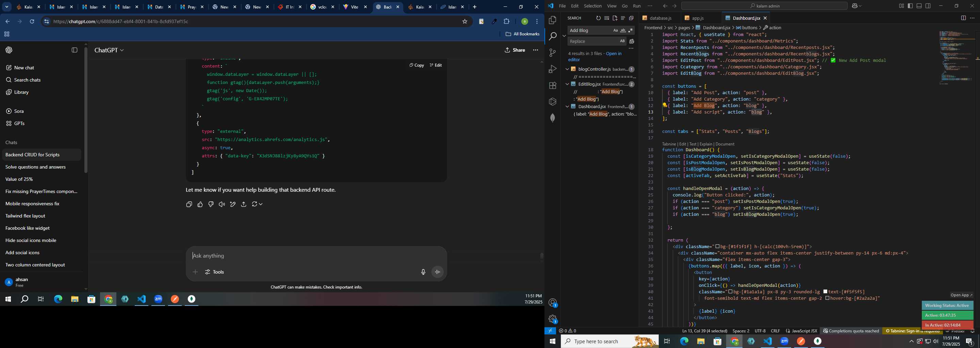This screenshot has width=980, height=348.
Task: Open 'Tailwind flex layout' chat
Action: click(26, 216)
